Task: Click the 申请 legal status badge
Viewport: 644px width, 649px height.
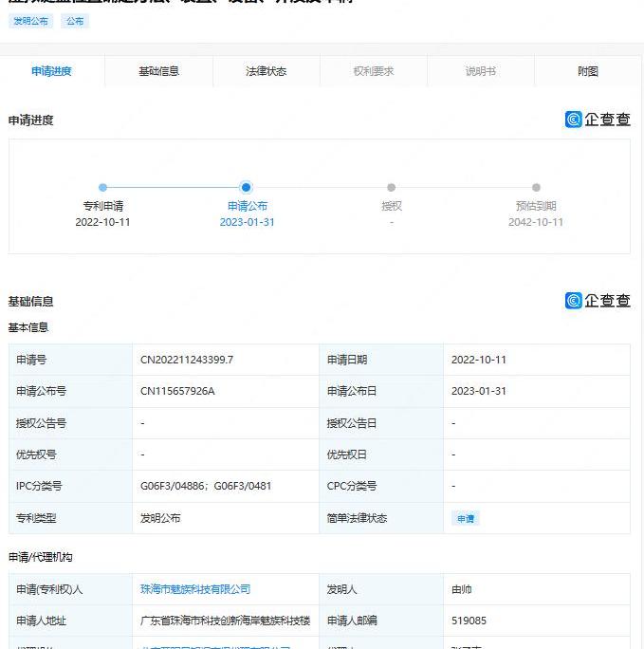Action: [466, 518]
